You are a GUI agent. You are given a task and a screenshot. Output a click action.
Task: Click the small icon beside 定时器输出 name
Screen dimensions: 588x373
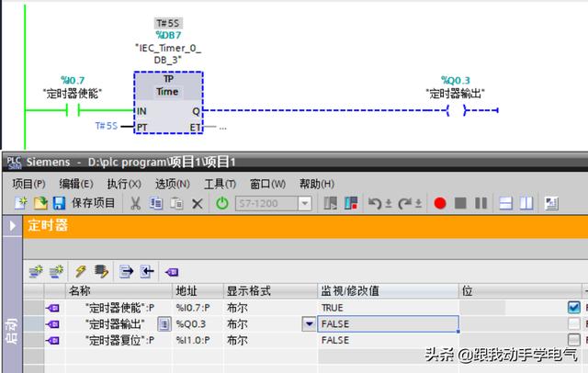164,324
